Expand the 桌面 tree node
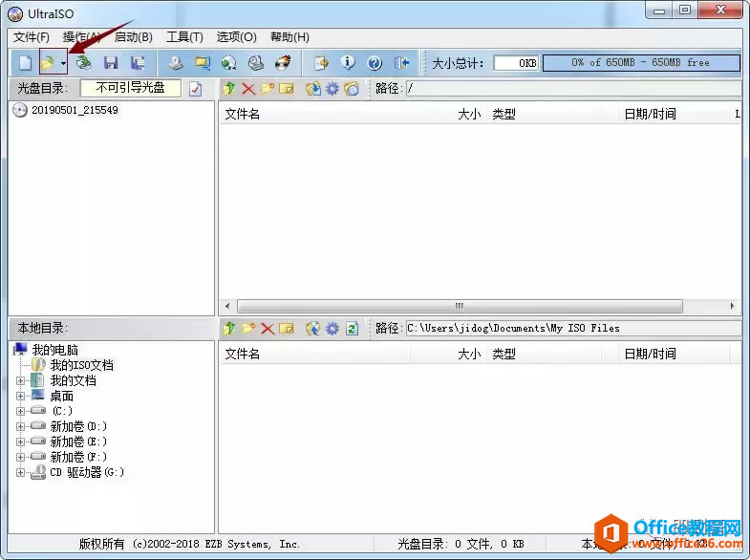Viewport: 750px width, 560px height. (21, 396)
